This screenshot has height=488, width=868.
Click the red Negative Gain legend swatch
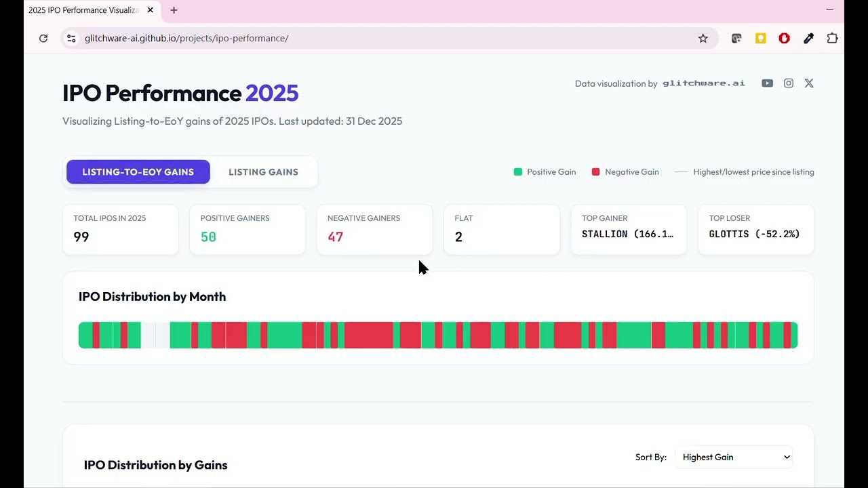click(596, 172)
